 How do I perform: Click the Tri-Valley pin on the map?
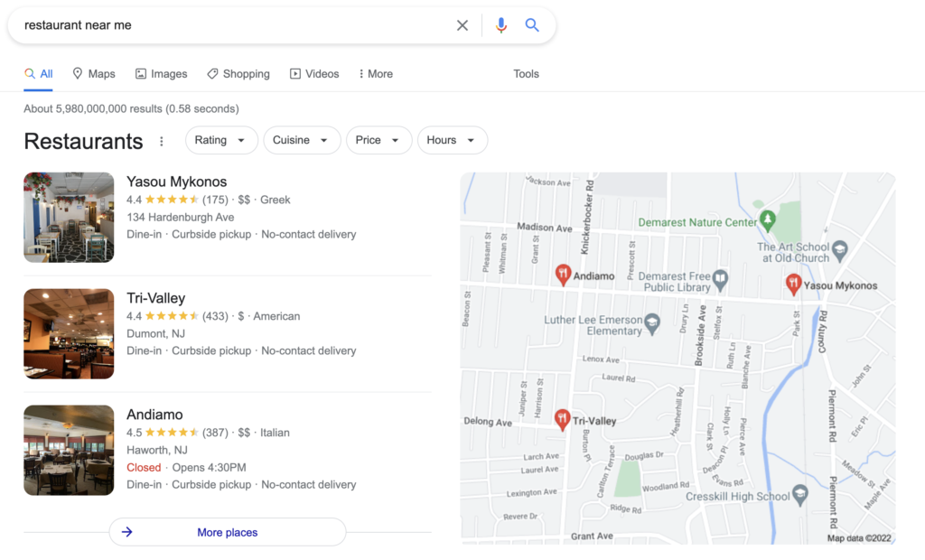(562, 415)
